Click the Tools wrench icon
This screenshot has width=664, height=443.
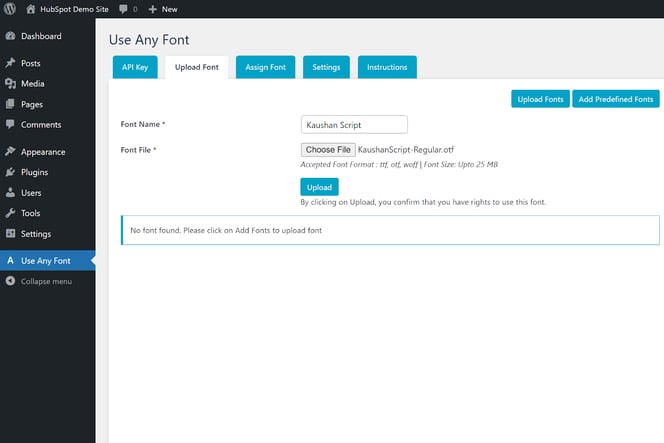pos(11,213)
